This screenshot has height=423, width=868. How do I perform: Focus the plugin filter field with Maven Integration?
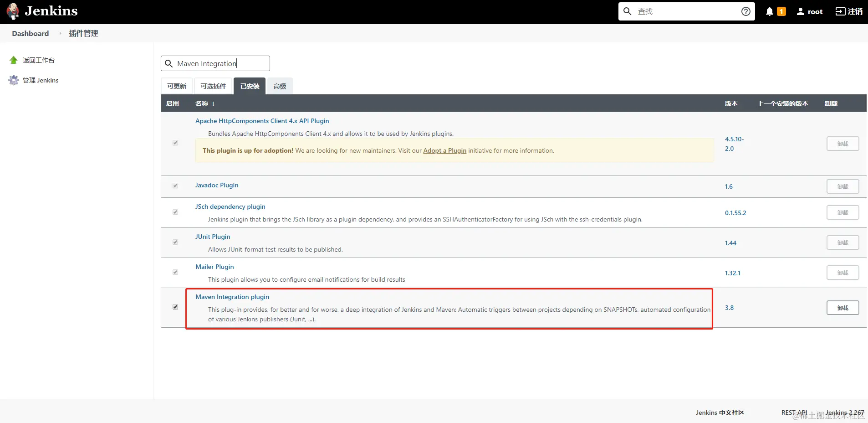[x=215, y=63]
